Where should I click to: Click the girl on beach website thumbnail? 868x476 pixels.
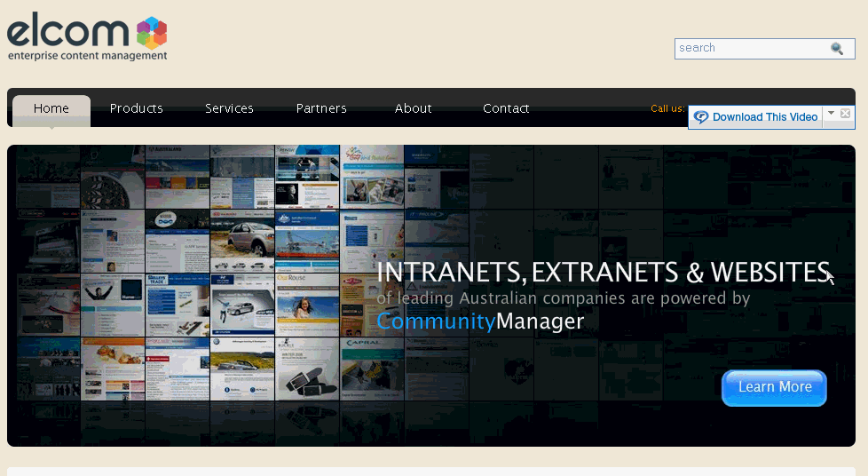pos(307,305)
